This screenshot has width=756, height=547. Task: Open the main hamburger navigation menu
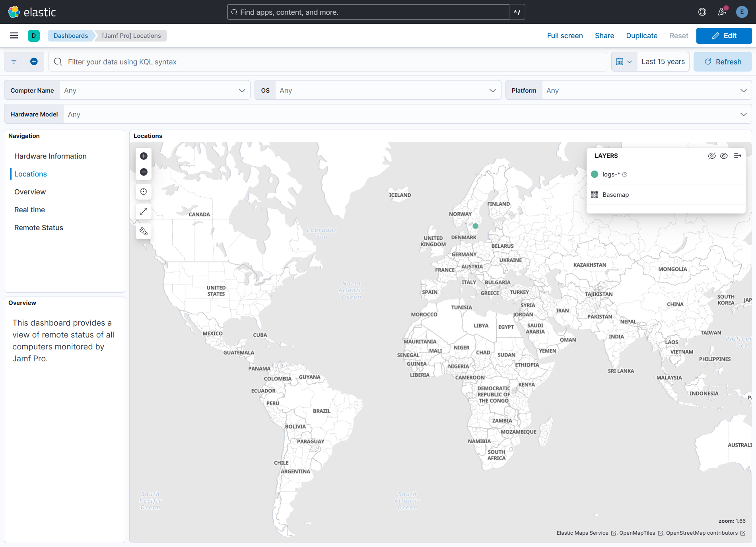tap(14, 36)
